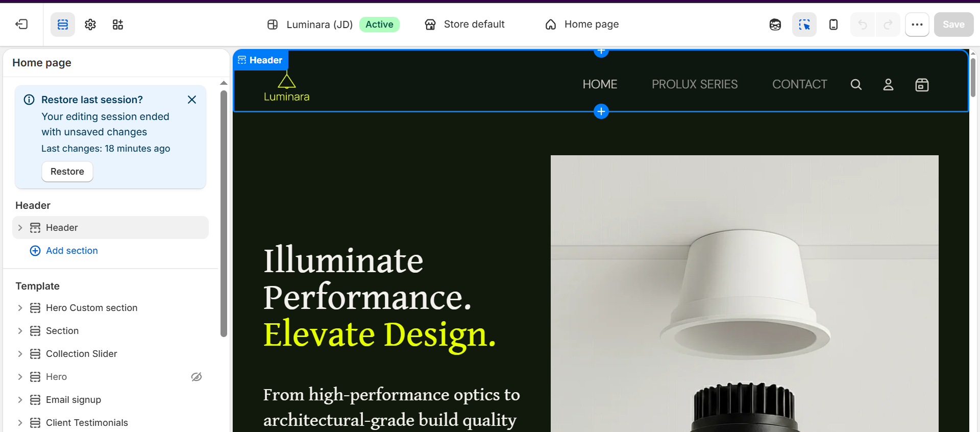Show the hidden Hero section
The height and width of the screenshot is (432, 980).
click(x=197, y=377)
